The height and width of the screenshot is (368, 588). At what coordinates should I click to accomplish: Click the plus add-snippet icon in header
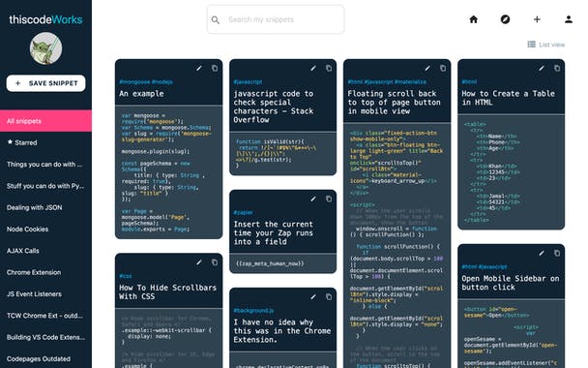point(537,19)
